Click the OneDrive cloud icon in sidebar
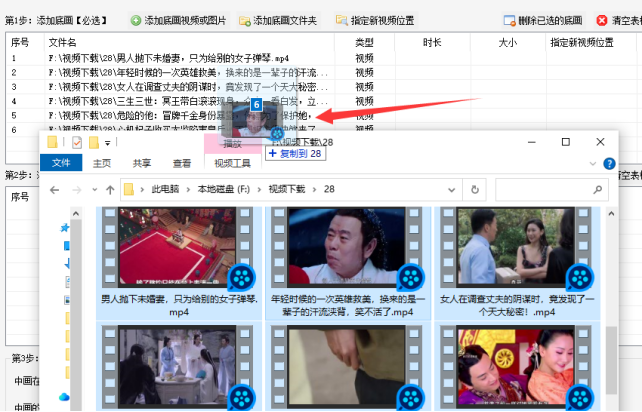The width and height of the screenshot is (642, 412). [x=64, y=397]
